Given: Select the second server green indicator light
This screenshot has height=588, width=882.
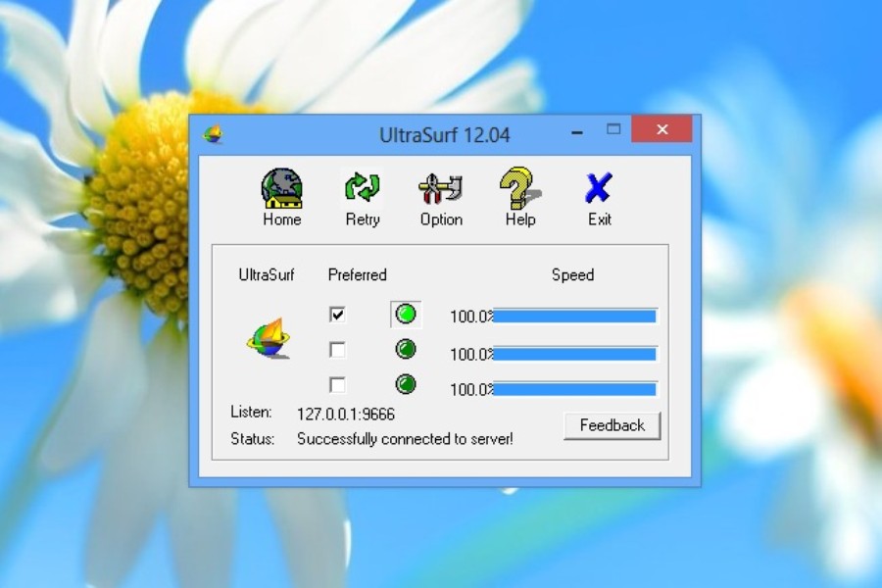Looking at the screenshot, I should tap(406, 349).
